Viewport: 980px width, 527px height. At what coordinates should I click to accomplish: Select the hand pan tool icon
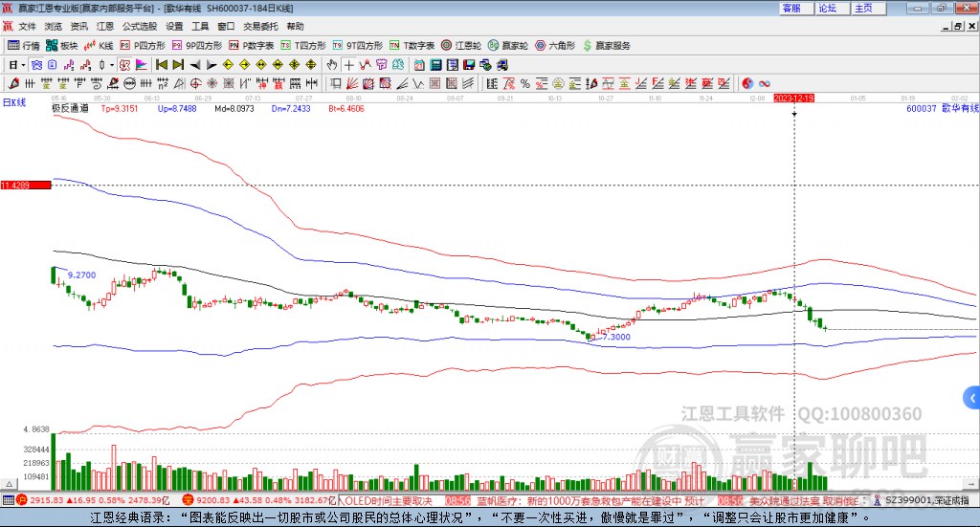[332, 65]
